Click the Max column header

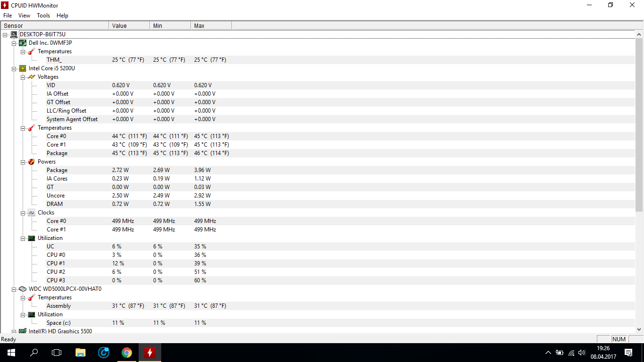(211, 25)
